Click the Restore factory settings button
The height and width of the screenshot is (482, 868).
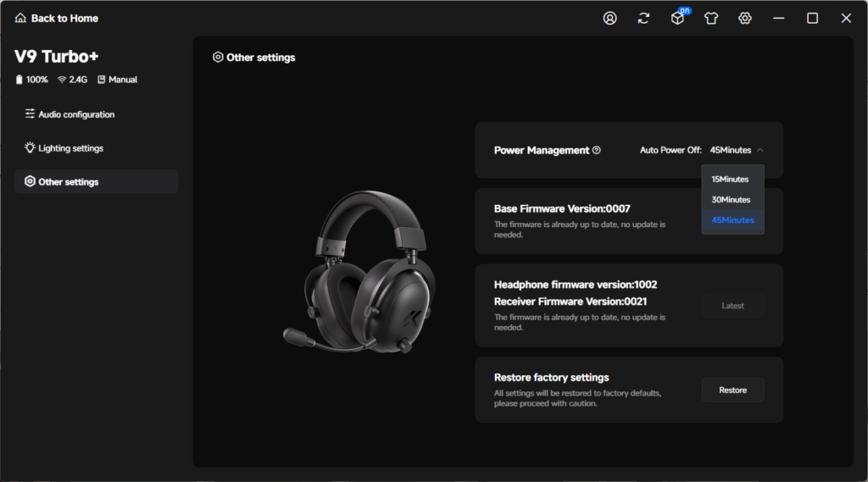click(732, 391)
